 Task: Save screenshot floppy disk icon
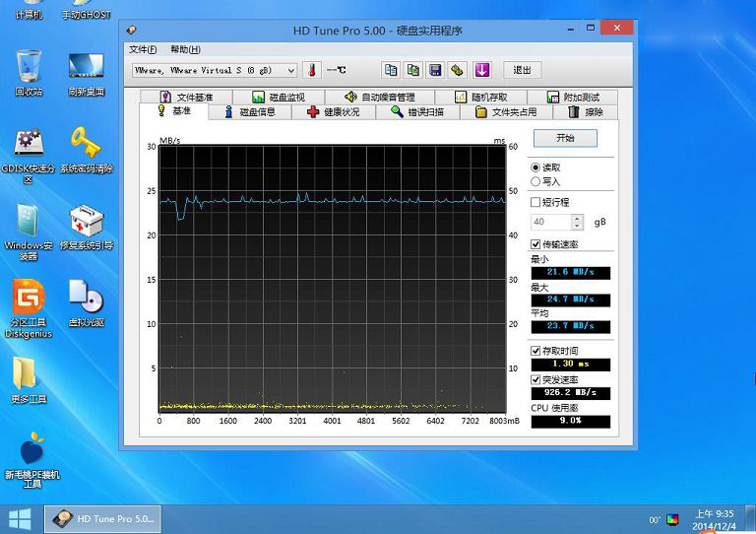[x=435, y=70]
